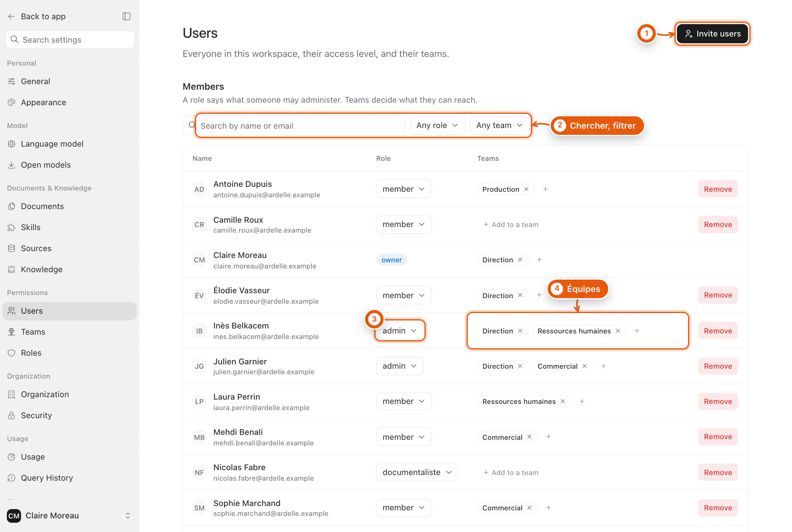The image size is (792, 532).
Task: Go back to app arrow
Action: coord(11,16)
